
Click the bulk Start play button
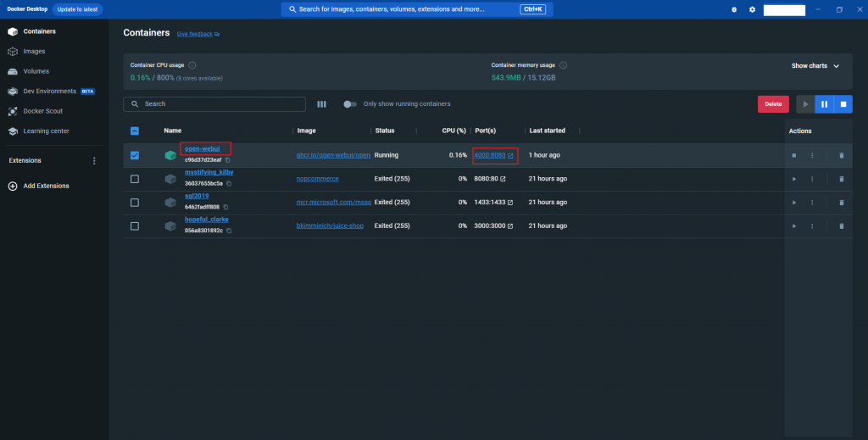click(805, 104)
